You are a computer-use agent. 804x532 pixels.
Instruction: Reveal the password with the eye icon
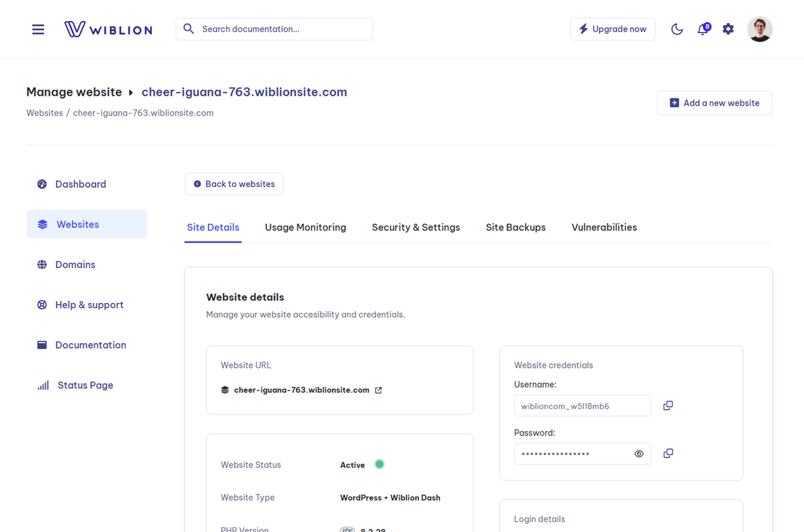point(639,454)
